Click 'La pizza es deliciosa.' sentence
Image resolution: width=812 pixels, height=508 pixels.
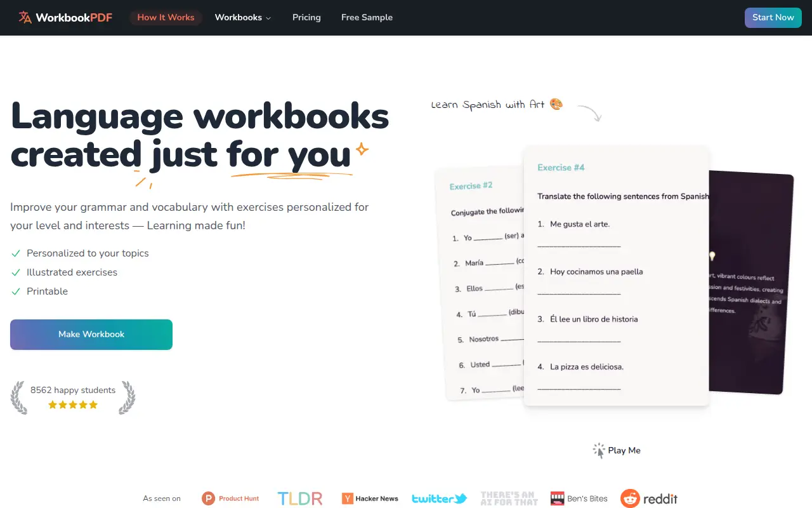tap(587, 367)
